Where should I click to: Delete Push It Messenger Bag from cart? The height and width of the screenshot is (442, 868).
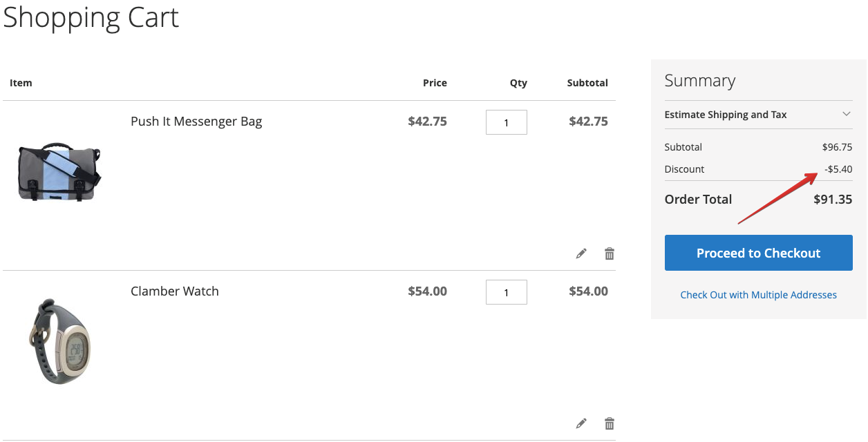pyautogui.click(x=610, y=253)
